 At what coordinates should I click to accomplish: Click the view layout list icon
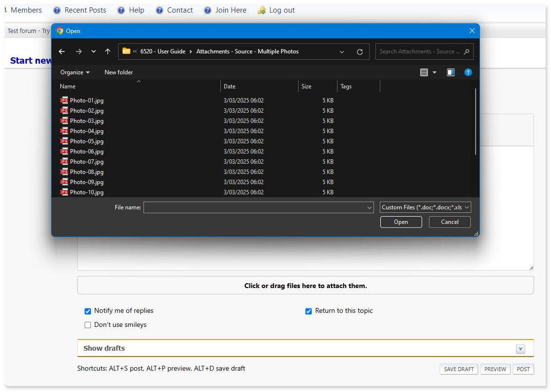[424, 72]
